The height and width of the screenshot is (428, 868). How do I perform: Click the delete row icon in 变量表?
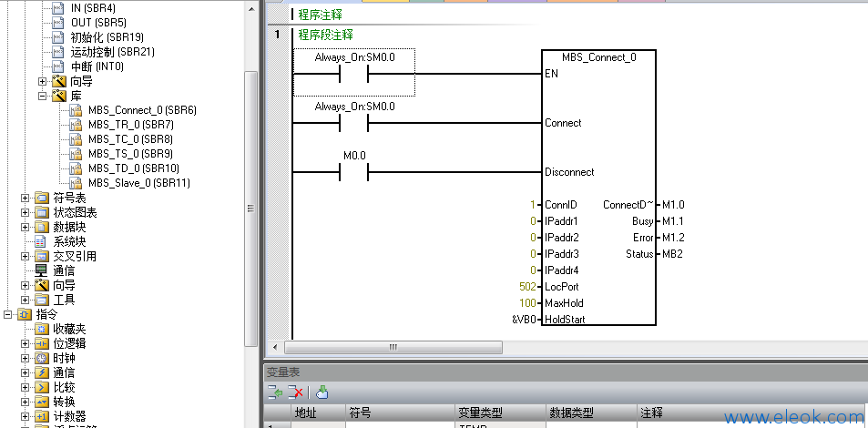pyautogui.click(x=295, y=392)
